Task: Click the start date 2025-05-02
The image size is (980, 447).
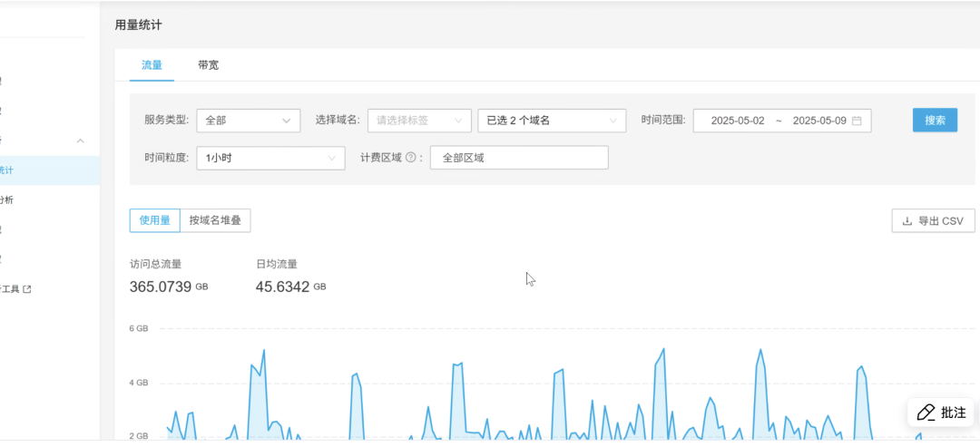Action: [737, 121]
